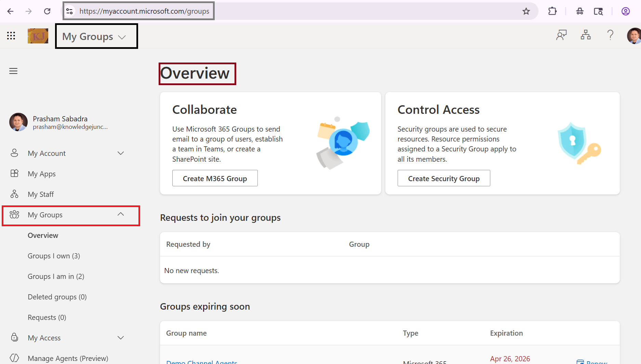
Task: Click the My Staff icon in the sidebar
Action: click(x=14, y=194)
